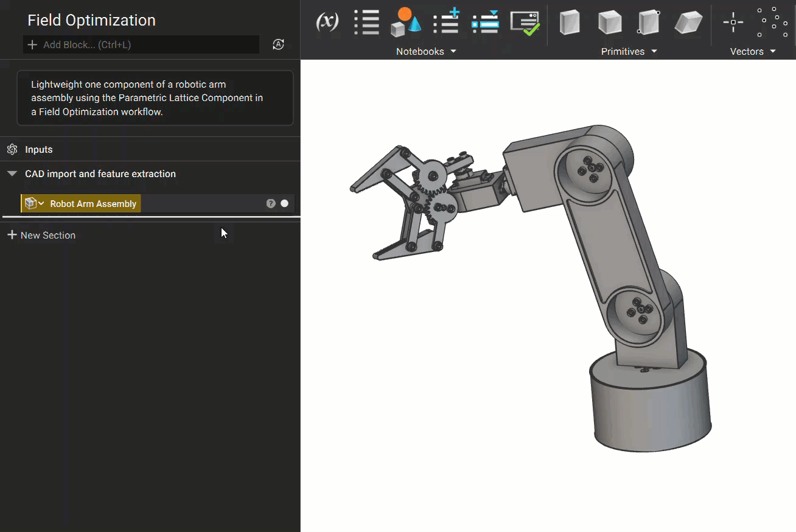796x532 pixels.
Task: Select the box-from-corners primitive icon
Action: [x=649, y=23]
